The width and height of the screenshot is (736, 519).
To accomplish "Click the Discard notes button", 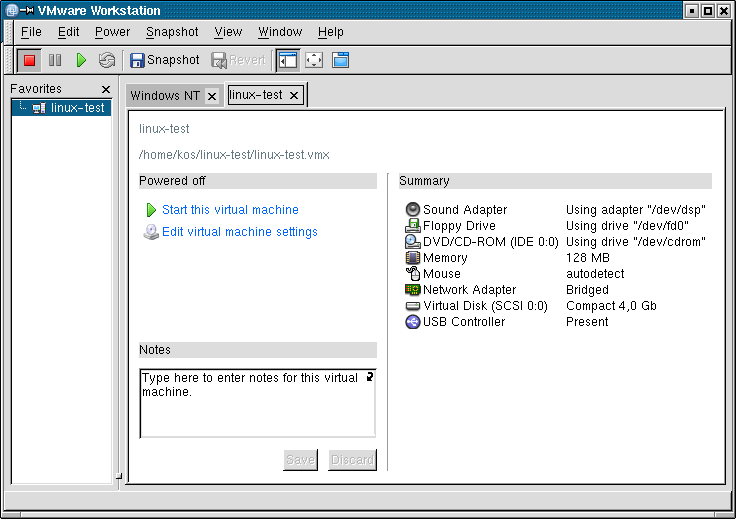I will (x=353, y=460).
